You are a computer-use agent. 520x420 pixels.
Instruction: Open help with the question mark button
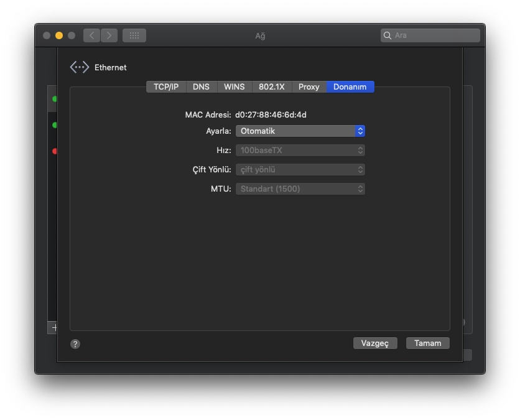pyautogui.click(x=75, y=344)
